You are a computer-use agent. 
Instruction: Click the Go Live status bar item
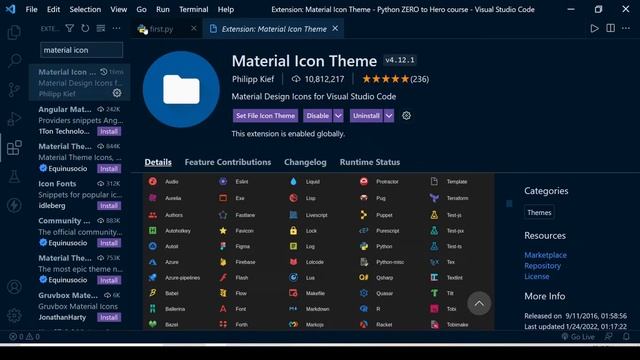(578, 337)
